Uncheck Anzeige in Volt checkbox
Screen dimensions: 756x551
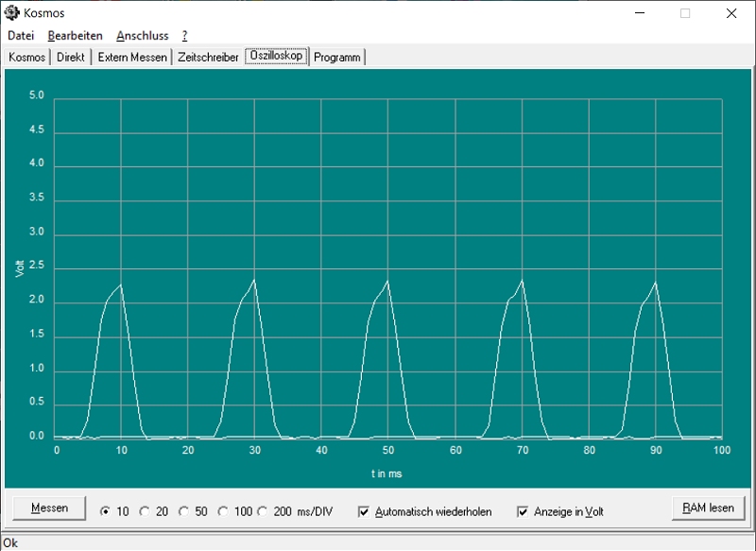click(523, 512)
